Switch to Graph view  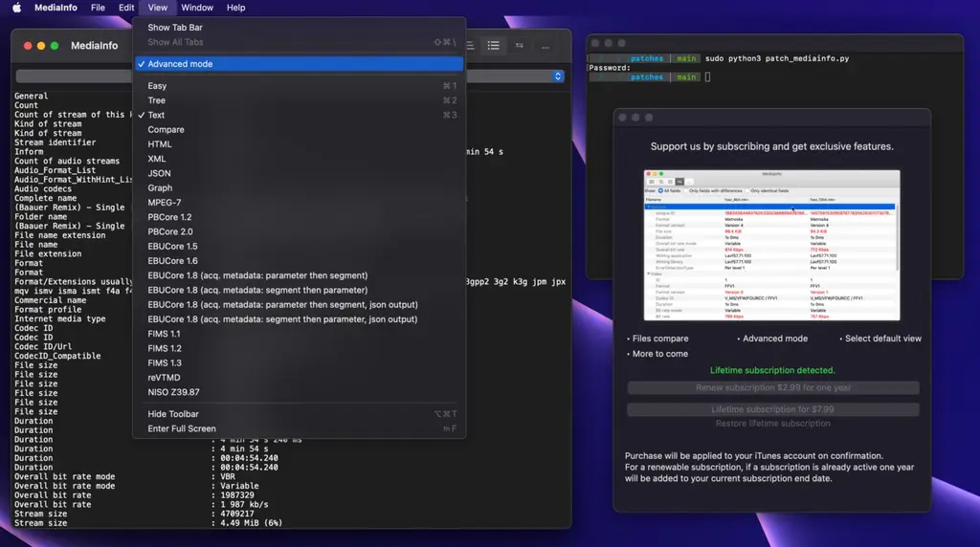[299, 187]
